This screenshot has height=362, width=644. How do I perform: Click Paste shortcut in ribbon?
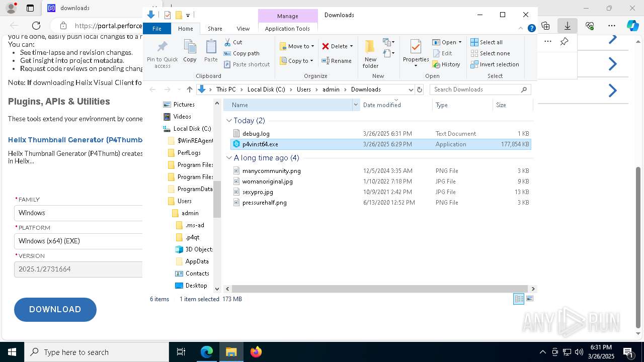pos(247,64)
